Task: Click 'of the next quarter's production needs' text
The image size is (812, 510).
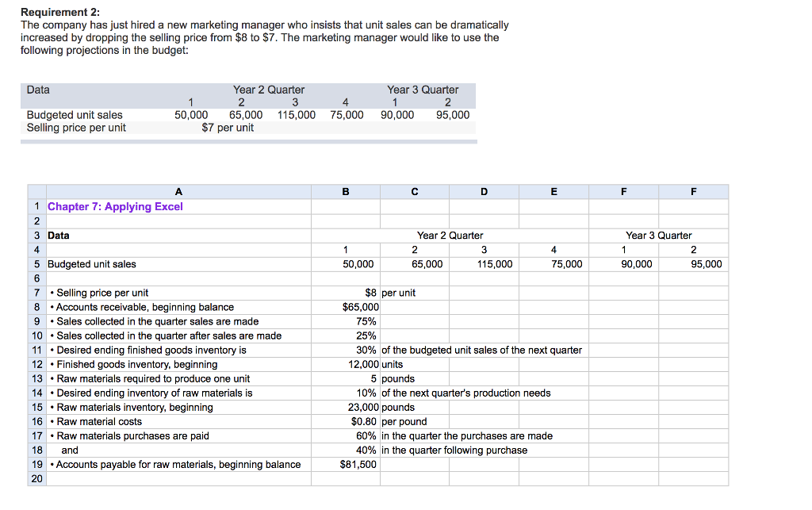Action: click(466, 393)
